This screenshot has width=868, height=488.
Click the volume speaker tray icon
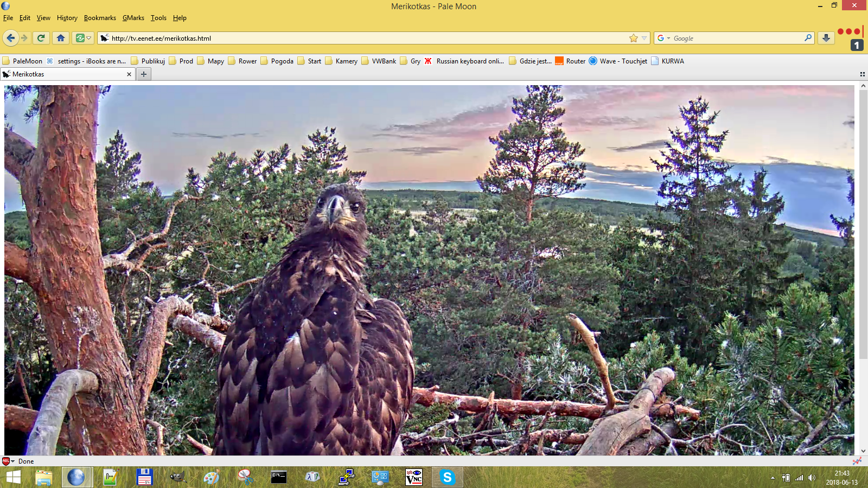[x=812, y=478]
